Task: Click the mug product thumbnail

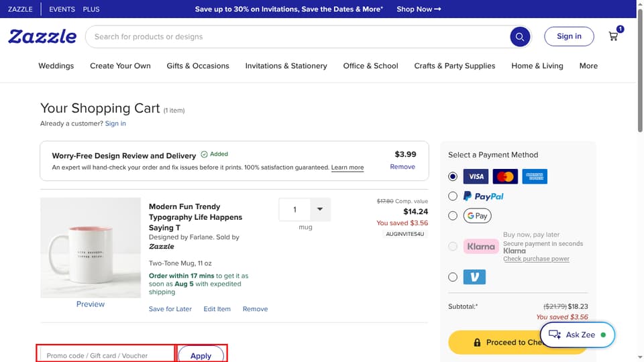Action: (x=91, y=248)
